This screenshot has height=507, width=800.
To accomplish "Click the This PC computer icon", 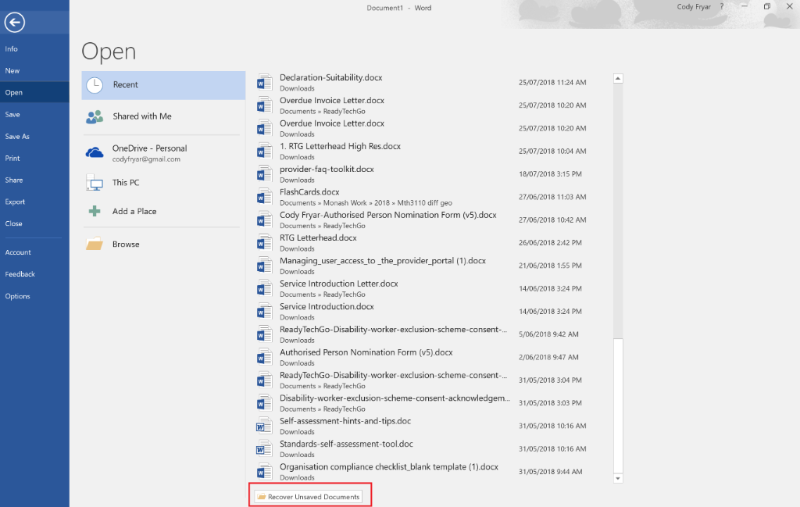I will [94, 183].
